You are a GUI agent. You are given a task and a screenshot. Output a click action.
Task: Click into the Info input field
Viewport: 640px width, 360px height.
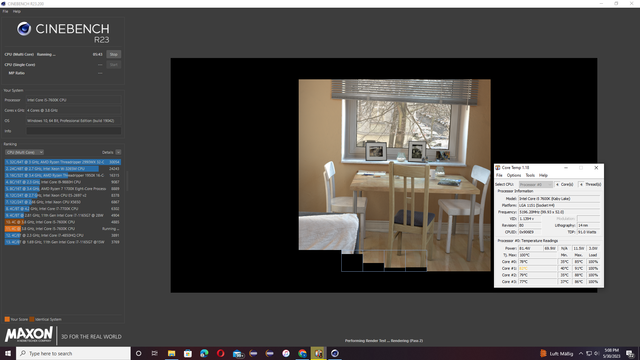click(74, 131)
